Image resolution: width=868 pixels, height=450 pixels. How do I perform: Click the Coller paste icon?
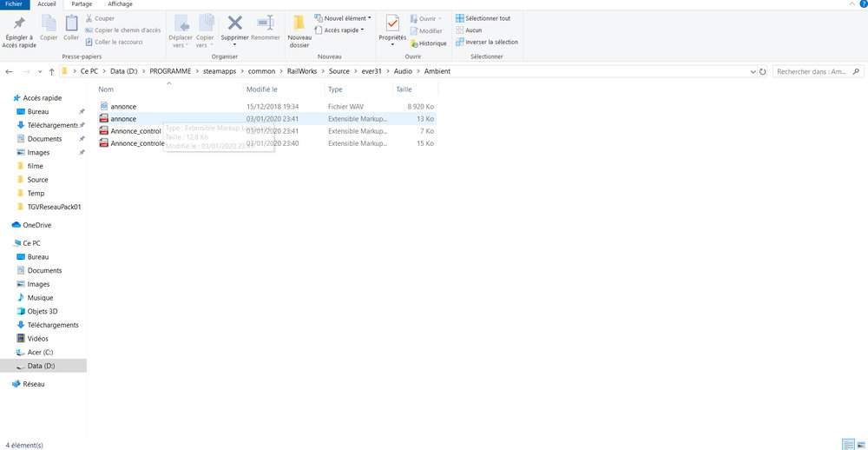(x=71, y=28)
